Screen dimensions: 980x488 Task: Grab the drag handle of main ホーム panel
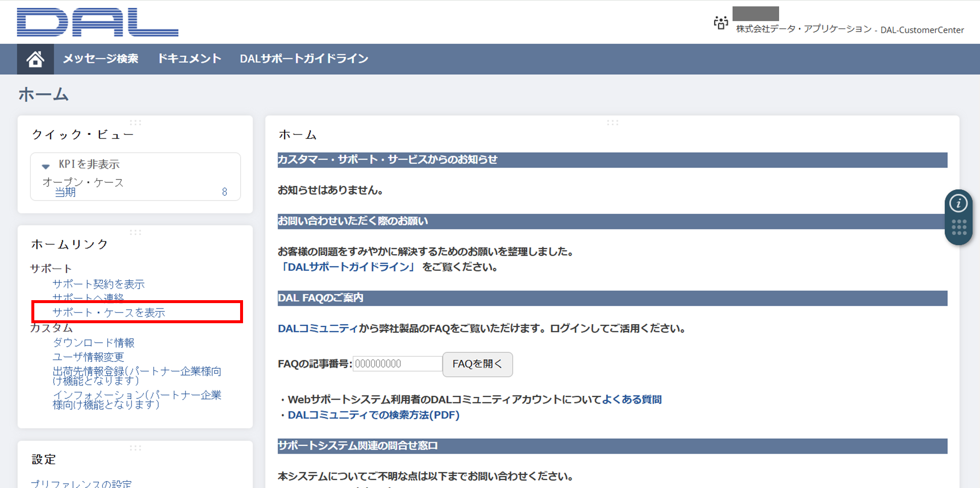(x=612, y=122)
